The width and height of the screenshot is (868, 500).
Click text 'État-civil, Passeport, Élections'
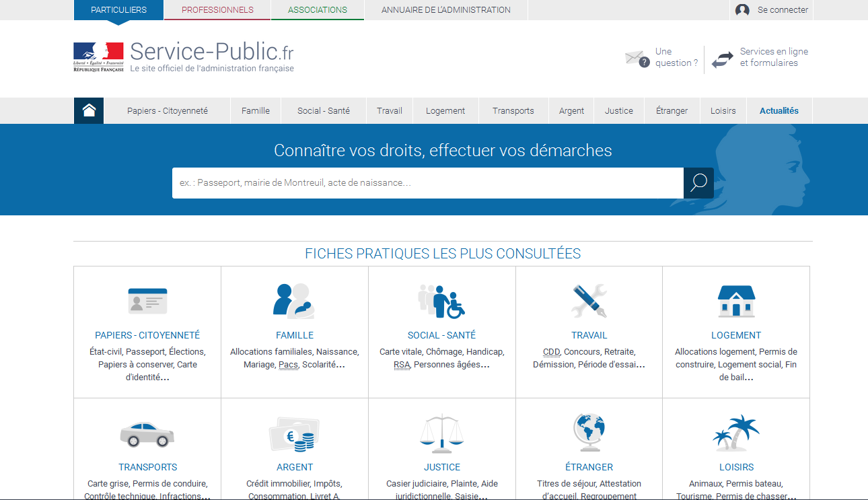(147, 352)
